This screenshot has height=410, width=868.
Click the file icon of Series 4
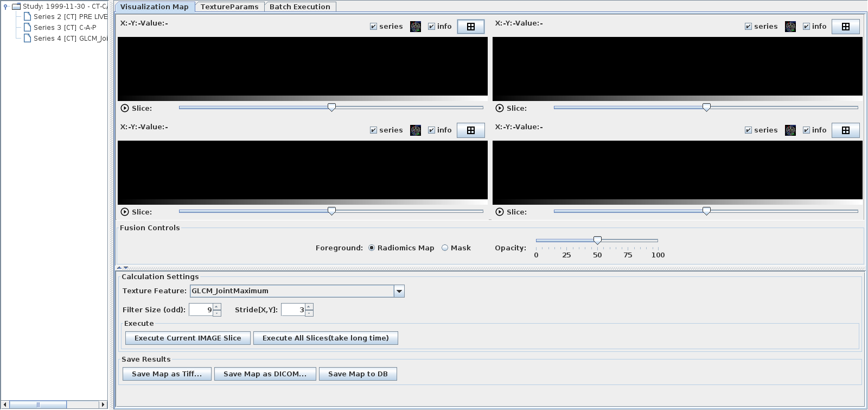tap(28, 39)
